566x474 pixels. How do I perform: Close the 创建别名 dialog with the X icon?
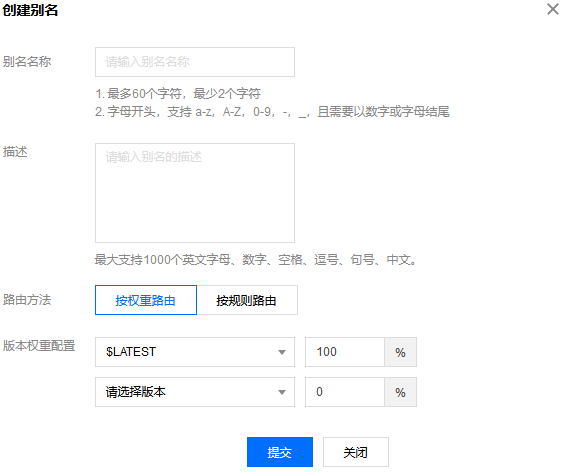tap(552, 9)
